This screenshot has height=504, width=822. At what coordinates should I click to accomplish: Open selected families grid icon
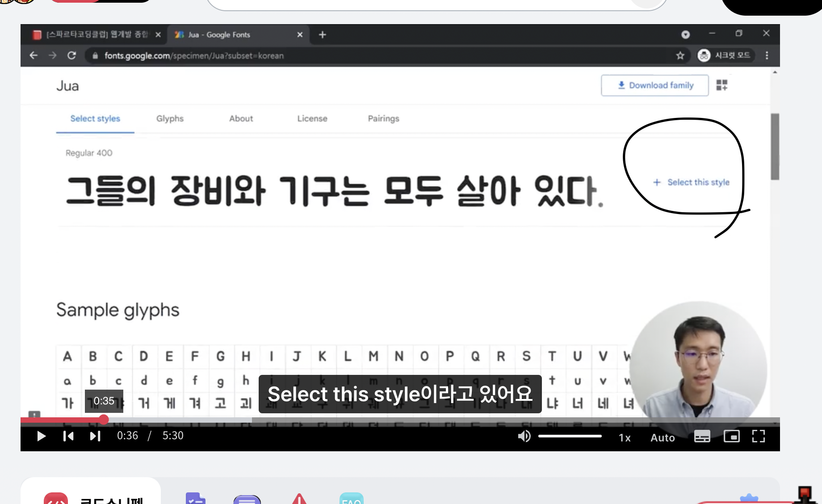pyautogui.click(x=722, y=85)
